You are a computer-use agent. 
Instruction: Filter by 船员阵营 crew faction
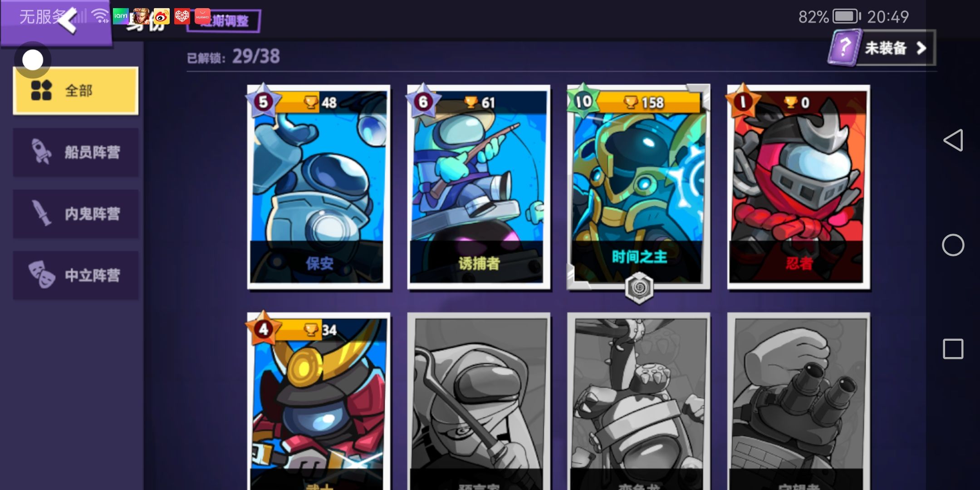click(x=76, y=152)
